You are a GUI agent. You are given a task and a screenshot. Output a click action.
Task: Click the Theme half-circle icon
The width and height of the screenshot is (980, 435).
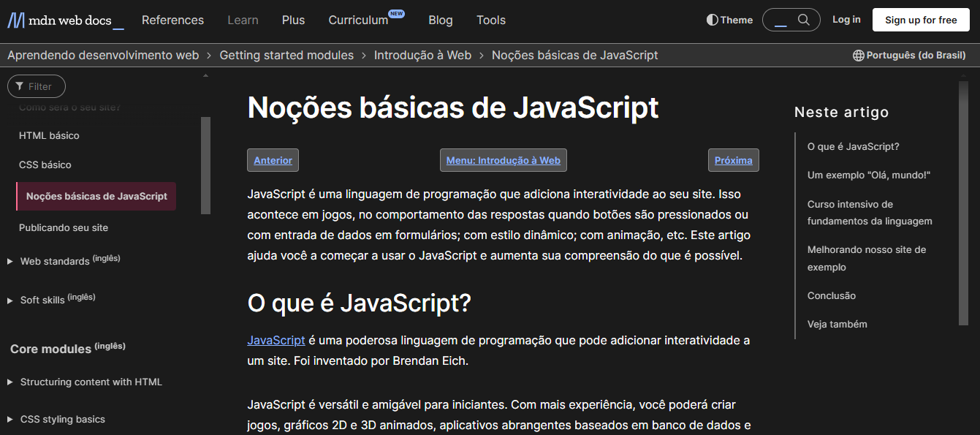point(712,20)
